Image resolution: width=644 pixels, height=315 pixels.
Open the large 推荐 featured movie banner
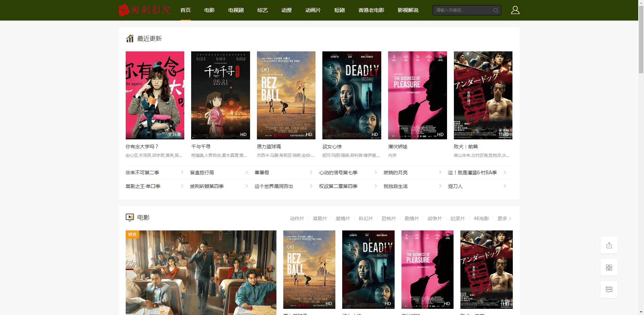tap(201, 273)
